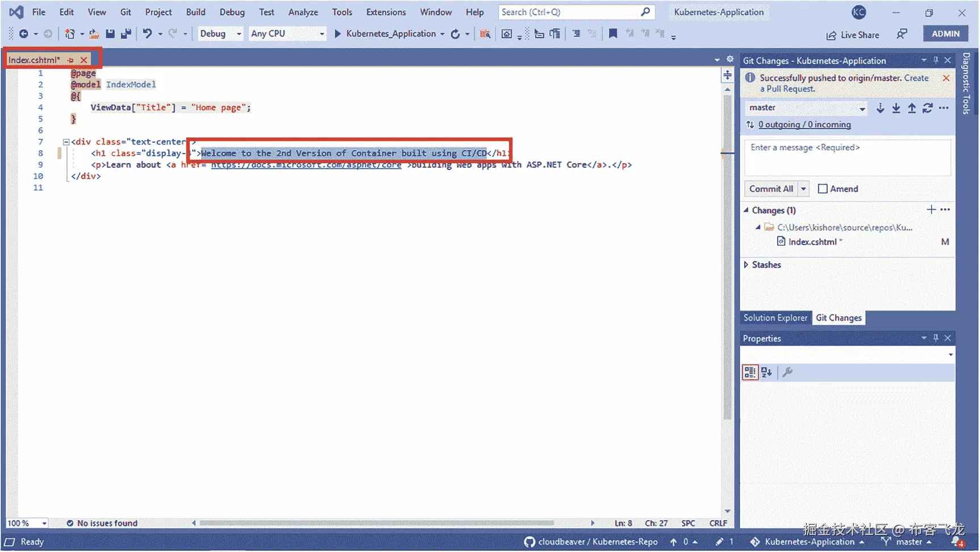The height and width of the screenshot is (552, 980).
Task: Click the KC account avatar
Action: [x=858, y=12]
